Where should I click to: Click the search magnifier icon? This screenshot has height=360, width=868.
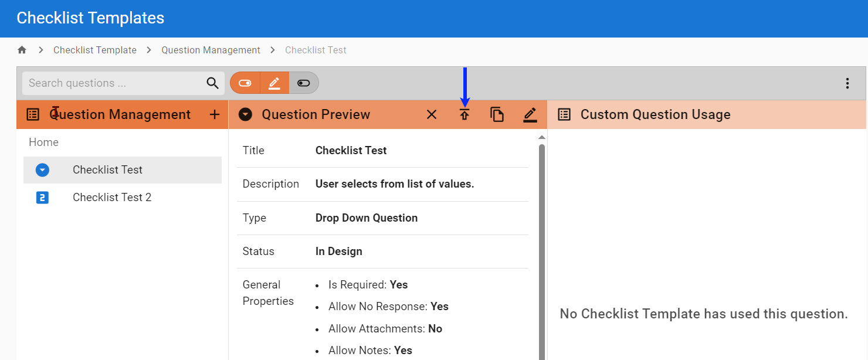tap(212, 83)
